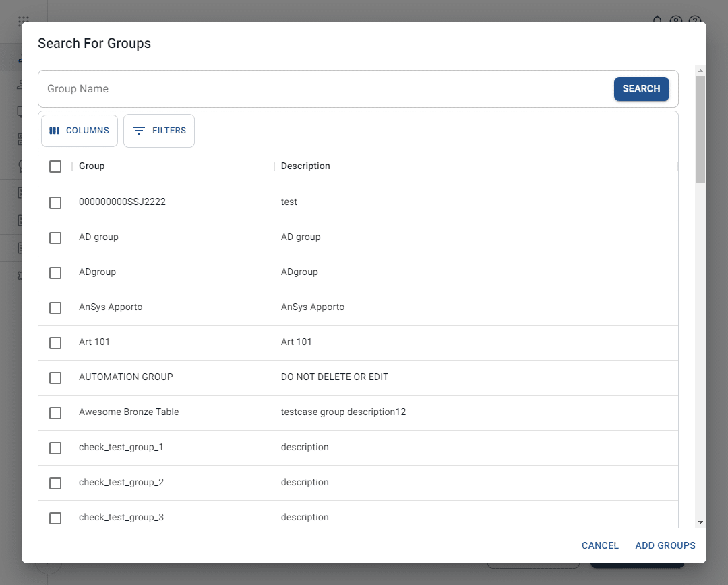Check the Art 101 checkbox
Image resolution: width=728 pixels, height=585 pixels.
pyautogui.click(x=55, y=342)
